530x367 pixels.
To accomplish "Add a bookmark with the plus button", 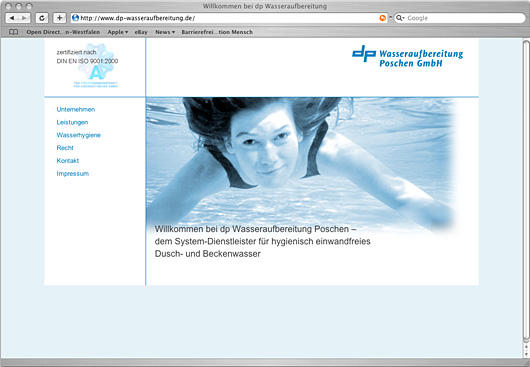I will pos(59,18).
